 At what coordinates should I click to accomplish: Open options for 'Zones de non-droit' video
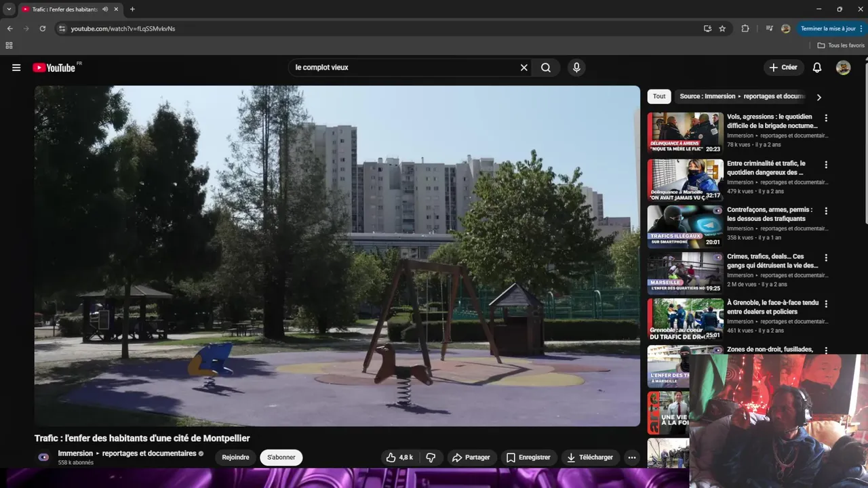click(x=826, y=350)
